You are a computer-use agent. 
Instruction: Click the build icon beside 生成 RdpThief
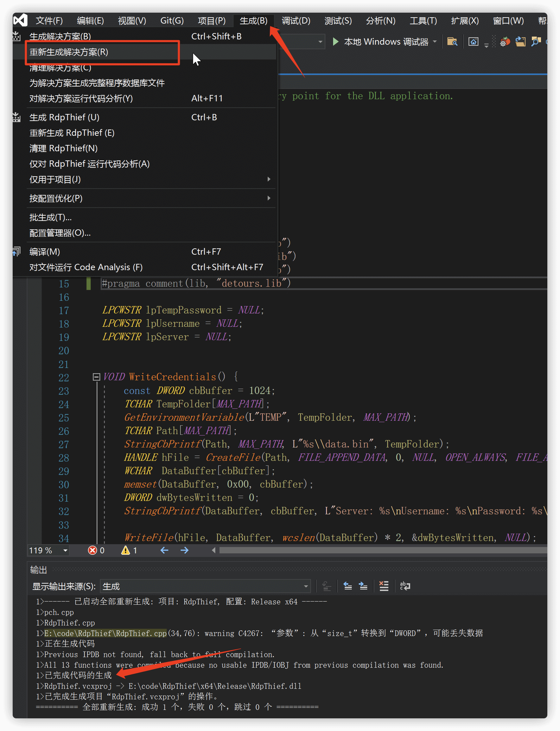[17, 117]
